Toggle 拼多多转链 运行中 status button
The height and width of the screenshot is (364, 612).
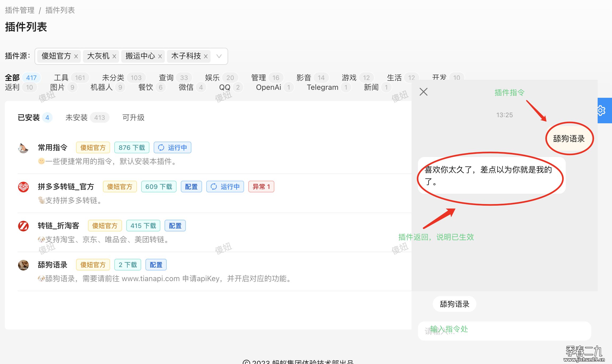(225, 187)
